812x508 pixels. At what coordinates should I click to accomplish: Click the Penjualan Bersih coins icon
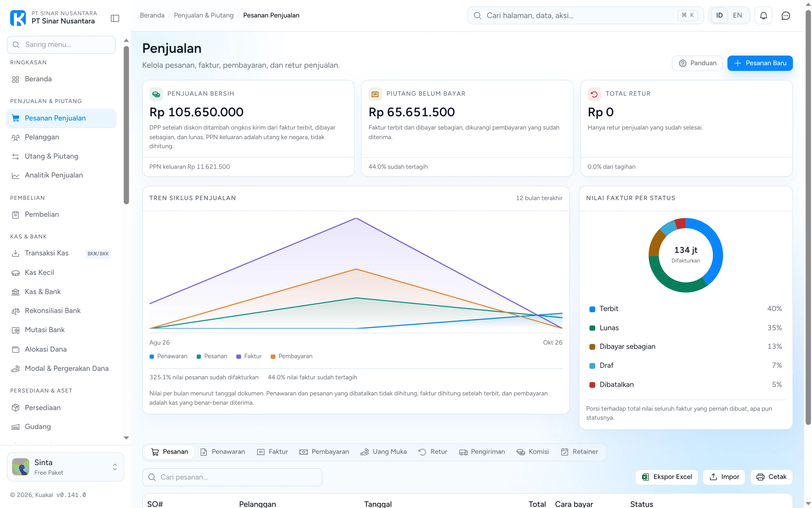click(156, 94)
